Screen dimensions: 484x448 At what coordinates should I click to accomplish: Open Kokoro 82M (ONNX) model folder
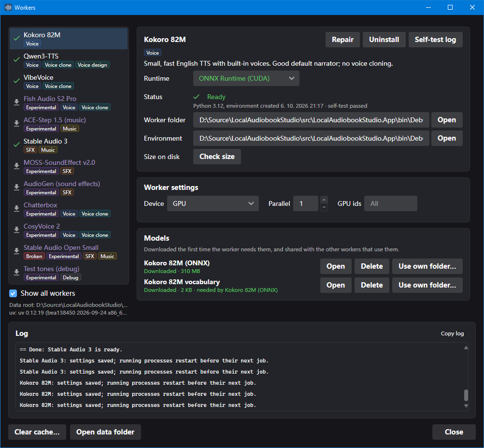(336, 266)
